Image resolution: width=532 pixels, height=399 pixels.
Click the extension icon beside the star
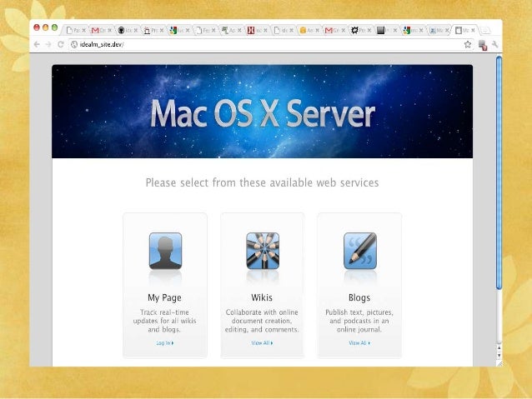point(483,45)
